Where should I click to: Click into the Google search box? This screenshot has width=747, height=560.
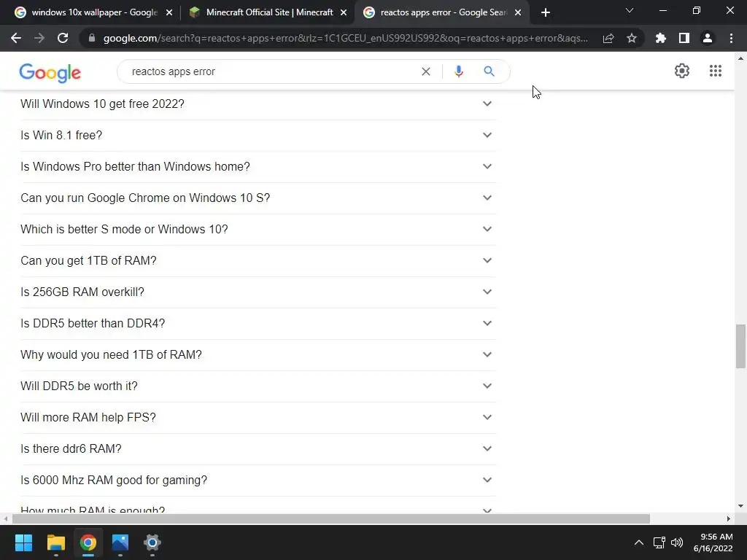[271, 71]
